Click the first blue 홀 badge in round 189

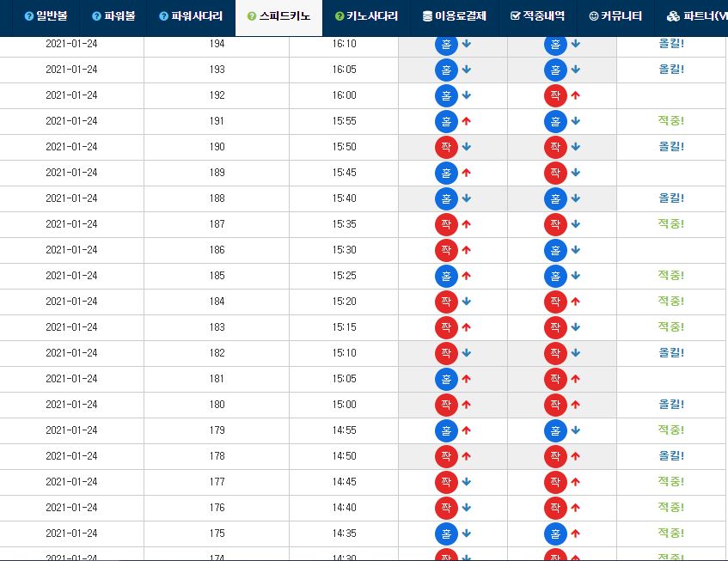pyautogui.click(x=446, y=173)
